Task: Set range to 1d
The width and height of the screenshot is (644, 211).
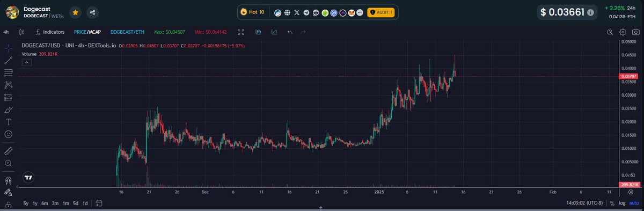Action: pyautogui.click(x=85, y=203)
